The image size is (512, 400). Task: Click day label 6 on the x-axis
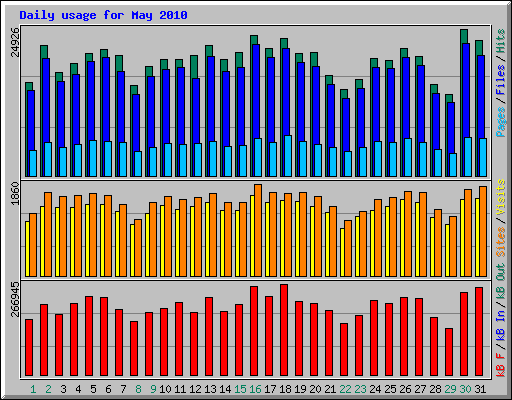click(108, 389)
